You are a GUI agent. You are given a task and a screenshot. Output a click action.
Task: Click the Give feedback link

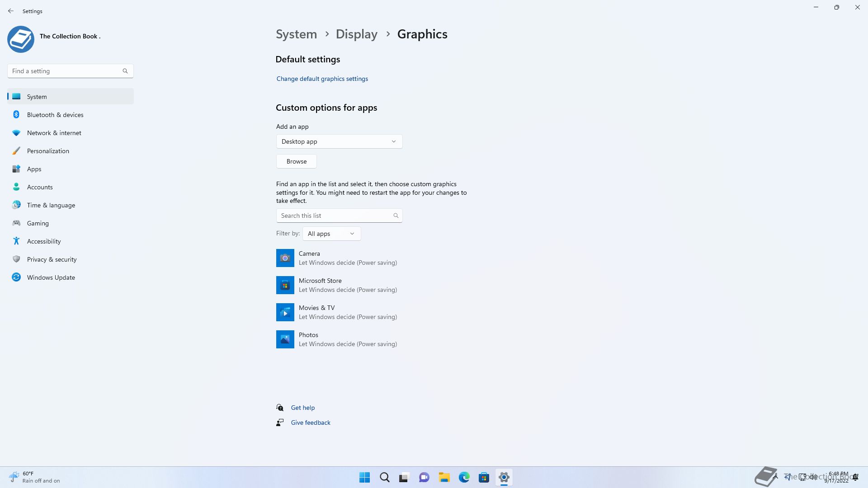click(x=310, y=422)
